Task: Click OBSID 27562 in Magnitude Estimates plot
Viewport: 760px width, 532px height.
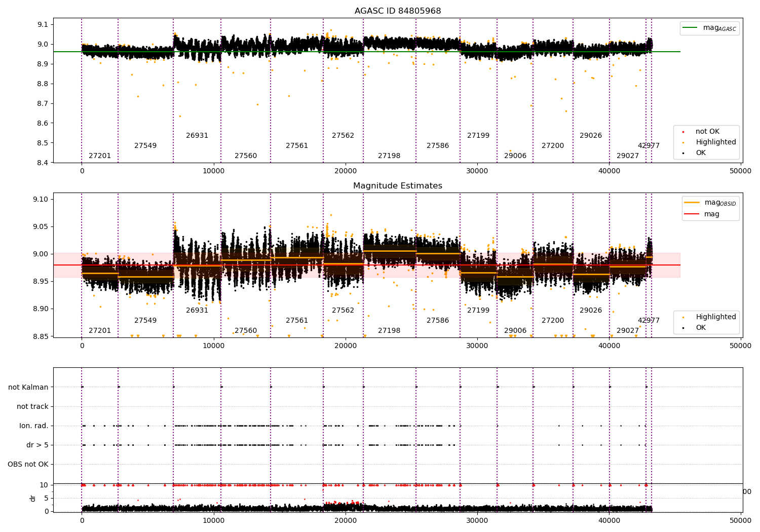Action: (x=343, y=311)
